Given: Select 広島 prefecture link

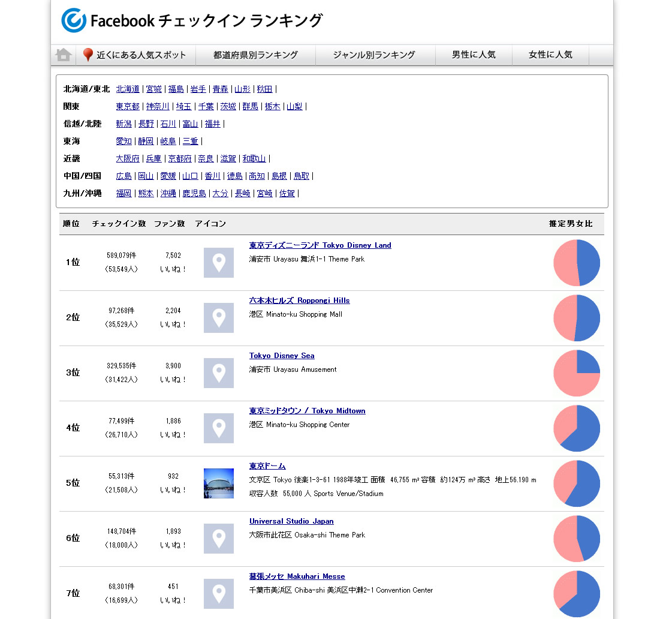Looking at the screenshot, I should [x=124, y=176].
